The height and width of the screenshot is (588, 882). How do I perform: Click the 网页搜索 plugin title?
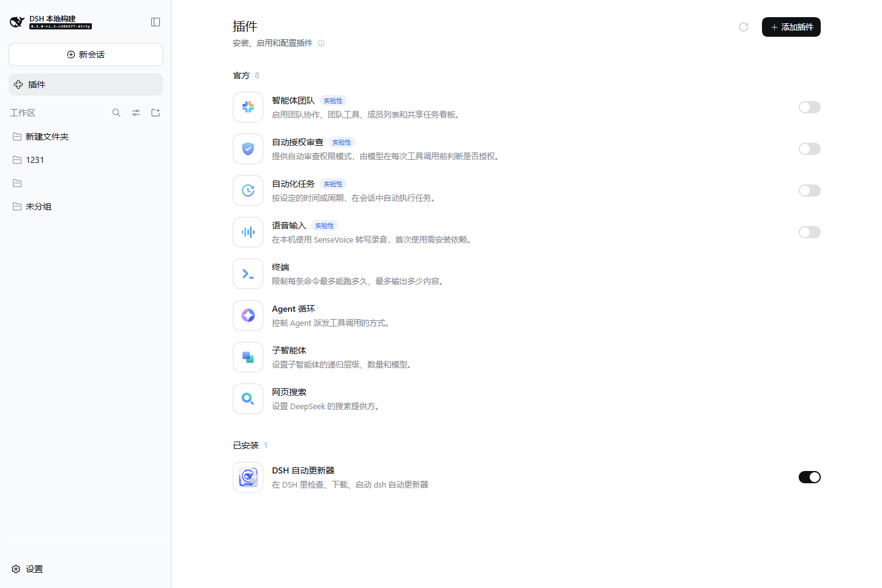click(x=289, y=392)
